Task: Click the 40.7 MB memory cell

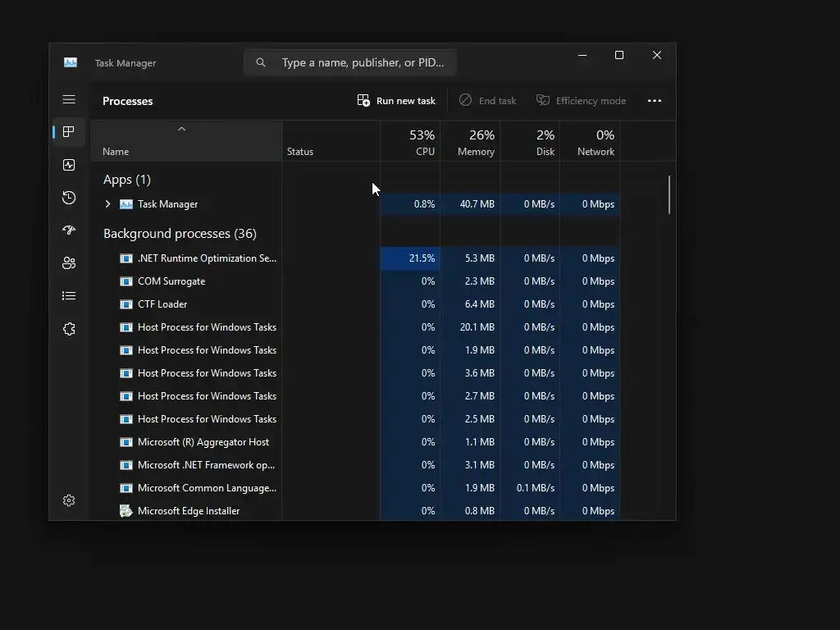Action: [x=470, y=204]
